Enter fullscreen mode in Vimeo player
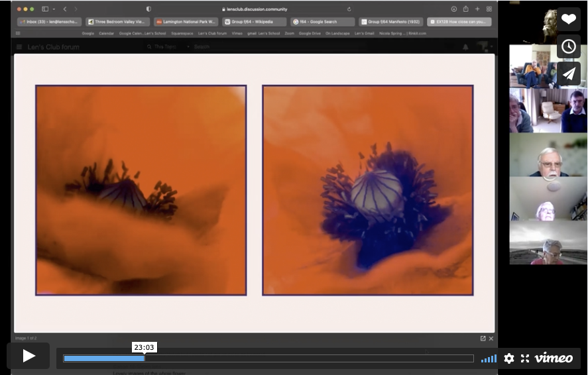The height and width of the screenshot is (375, 588). click(525, 358)
